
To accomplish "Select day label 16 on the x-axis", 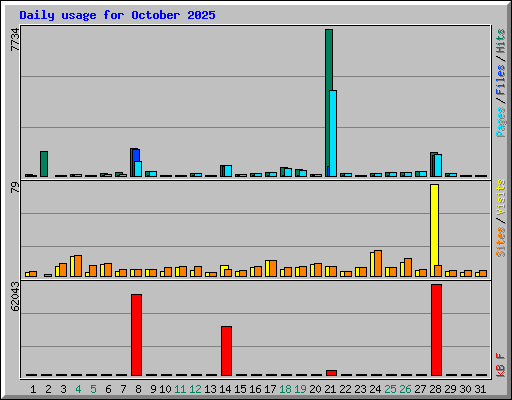I will click(255, 389).
